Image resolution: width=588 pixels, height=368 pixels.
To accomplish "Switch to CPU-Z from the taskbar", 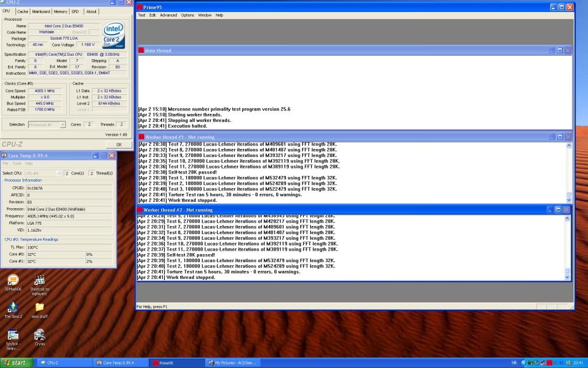I will [x=64, y=363].
